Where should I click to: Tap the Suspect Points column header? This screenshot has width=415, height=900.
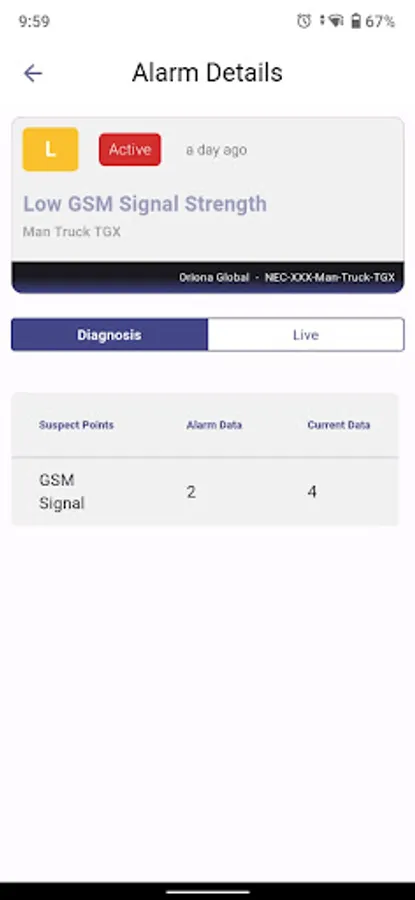(76, 425)
